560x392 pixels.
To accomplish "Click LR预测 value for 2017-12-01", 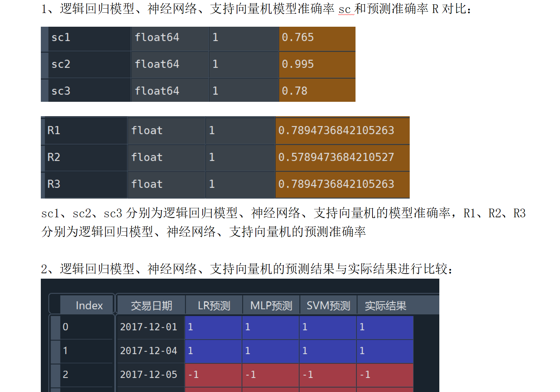I will [x=213, y=327].
